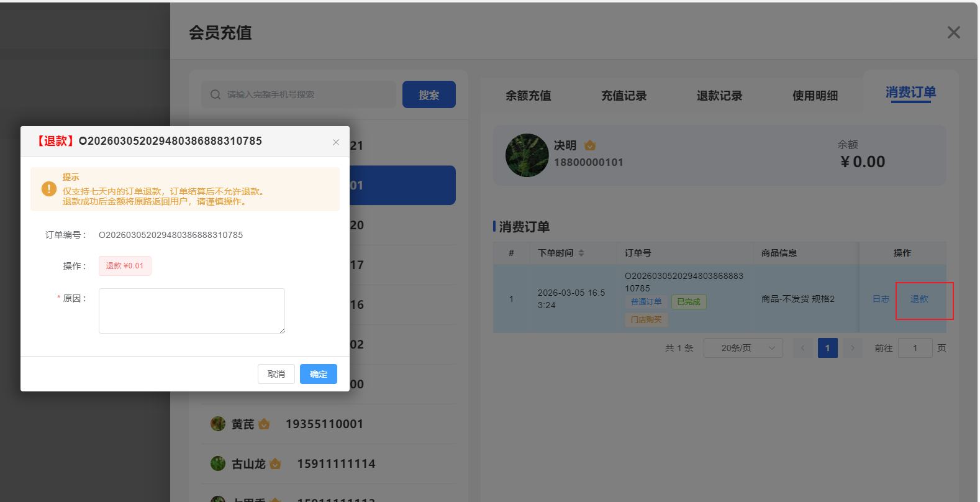The height and width of the screenshot is (502, 980).
Task: Click the 搜索 button
Action: [x=429, y=94]
